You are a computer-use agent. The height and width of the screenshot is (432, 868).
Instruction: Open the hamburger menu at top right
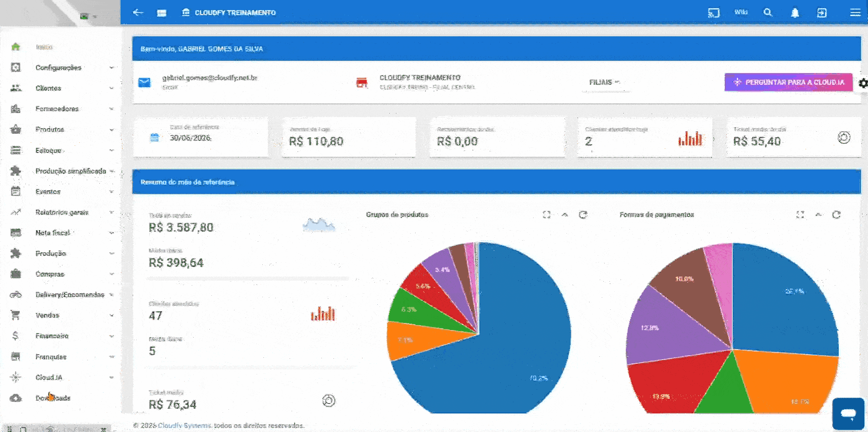point(855,13)
